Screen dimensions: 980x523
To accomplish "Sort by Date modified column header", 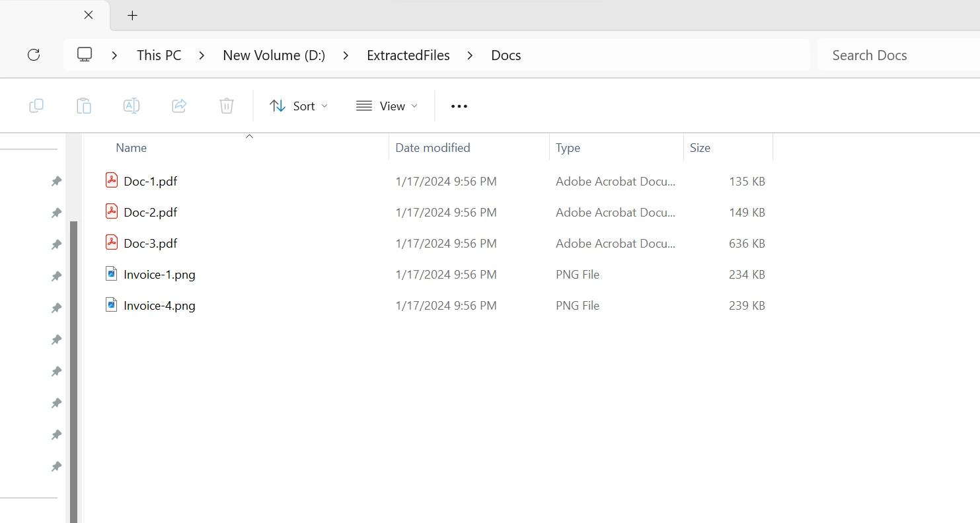I will [433, 148].
